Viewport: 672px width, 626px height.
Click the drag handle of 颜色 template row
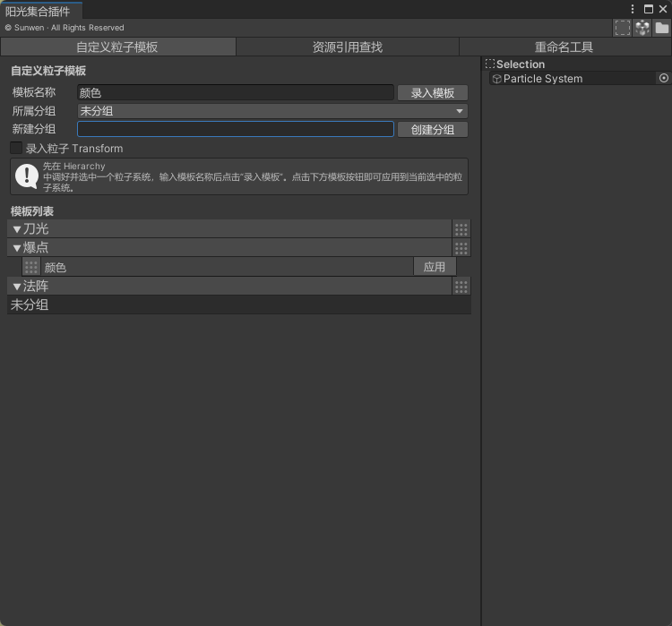click(30, 267)
